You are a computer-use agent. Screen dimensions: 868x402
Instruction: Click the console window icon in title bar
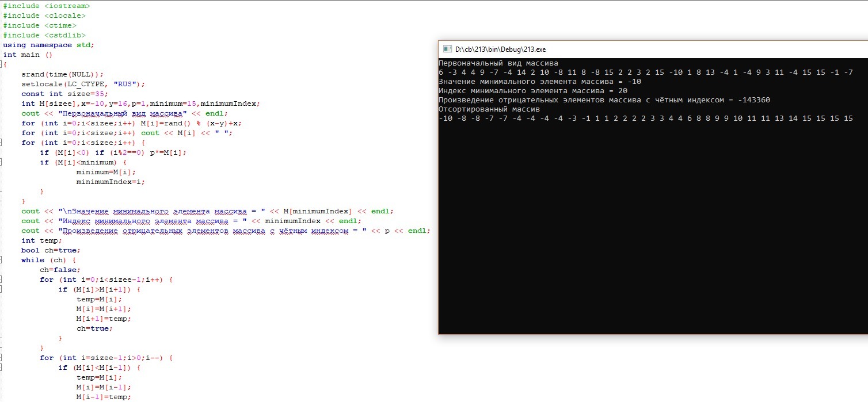[446, 49]
